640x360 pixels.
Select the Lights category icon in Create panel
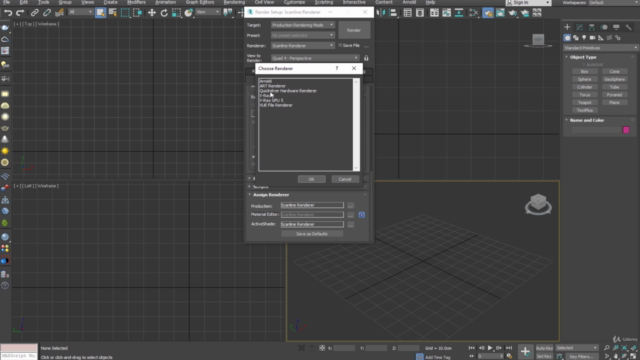coord(584,38)
